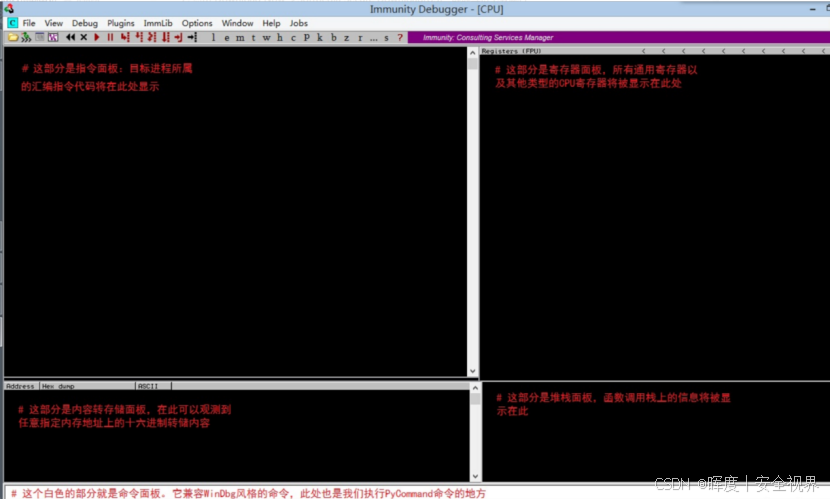Show breakpoints via 'b' button
831x500 pixels.
pyautogui.click(x=334, y=37)
